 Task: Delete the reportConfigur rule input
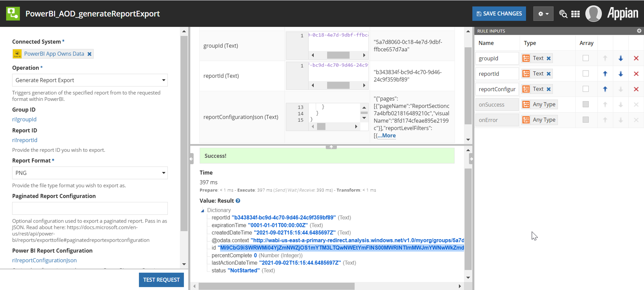tap(636, 89)
